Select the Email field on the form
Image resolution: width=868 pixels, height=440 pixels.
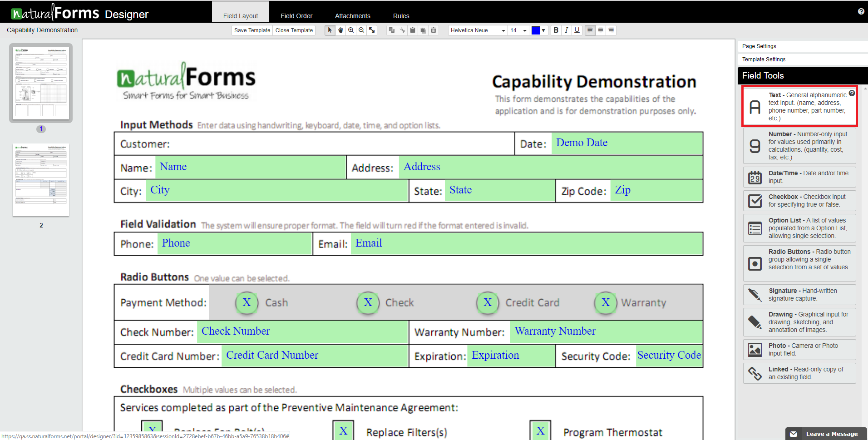tap(527, 243)
